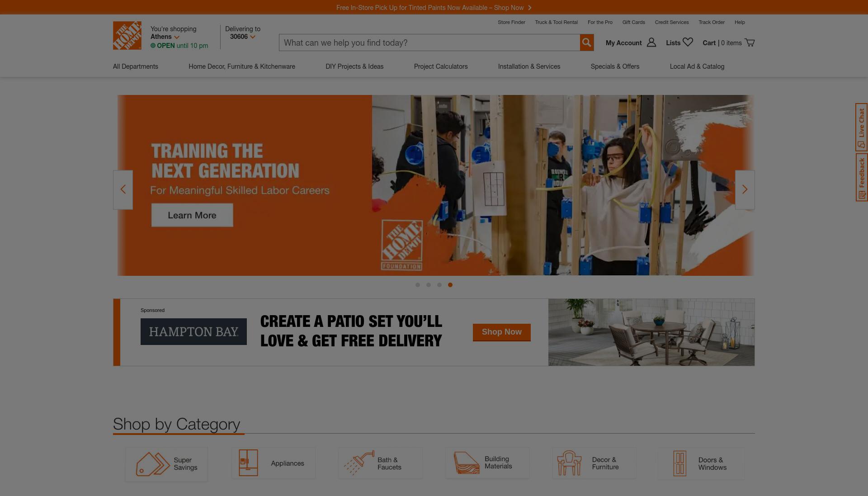Image resolution: width=868 pixels, height=496 pixels.
Task: Click the top banner chevron arrow
Action: pyautogui.click(x=530, y=8)
